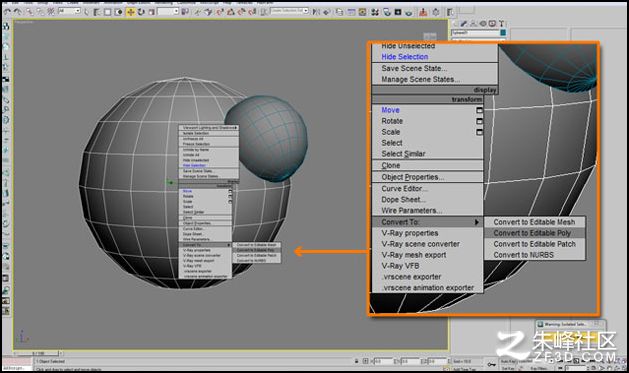
Task: Switch to the Modify command panel tab
Action: click(x=463, y=24)
